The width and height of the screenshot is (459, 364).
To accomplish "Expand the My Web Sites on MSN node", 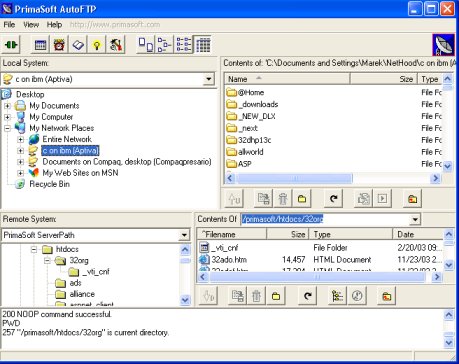I will click(x=21, y=173).
